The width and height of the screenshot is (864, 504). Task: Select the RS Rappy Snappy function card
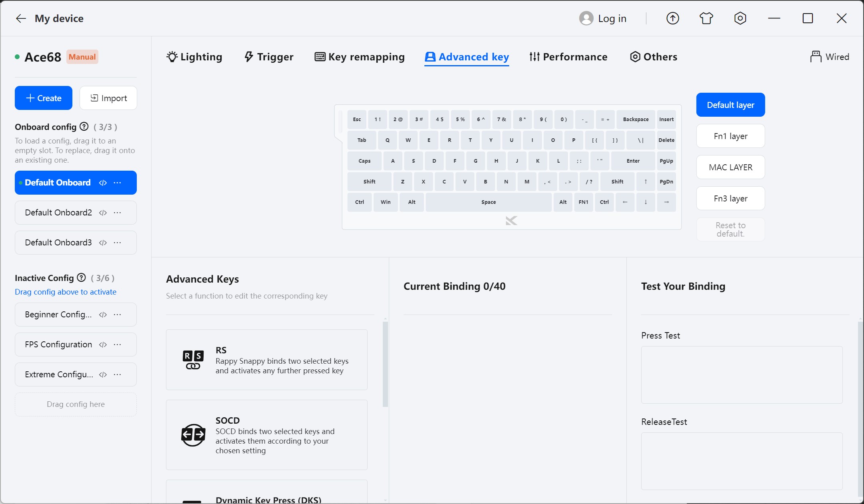click(267, 360)
